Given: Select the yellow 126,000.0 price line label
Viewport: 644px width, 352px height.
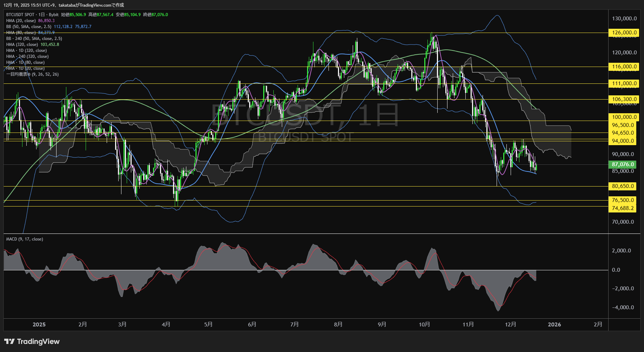Looking at the screenshot, I should click(624, 33).
